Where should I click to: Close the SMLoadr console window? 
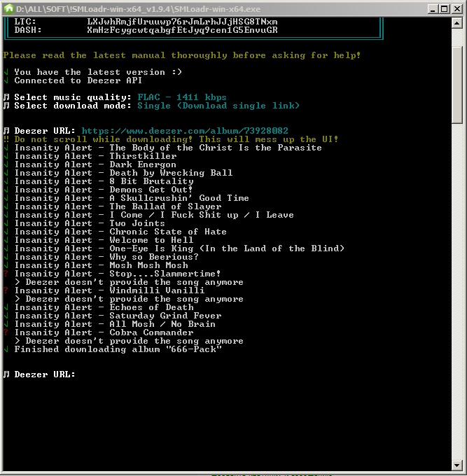click(457, 9)
